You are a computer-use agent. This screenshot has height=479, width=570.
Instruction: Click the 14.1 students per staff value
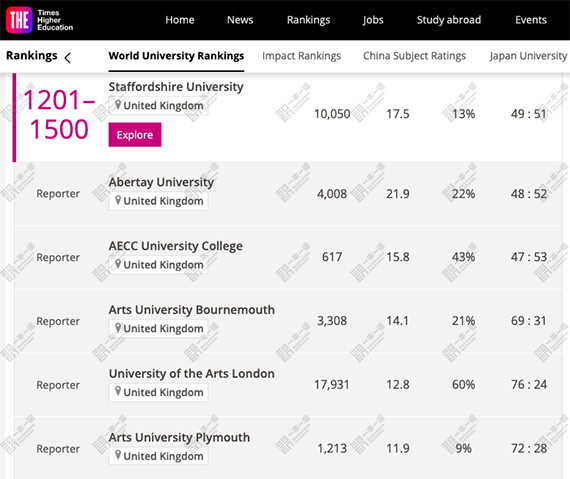coord(398,321)
